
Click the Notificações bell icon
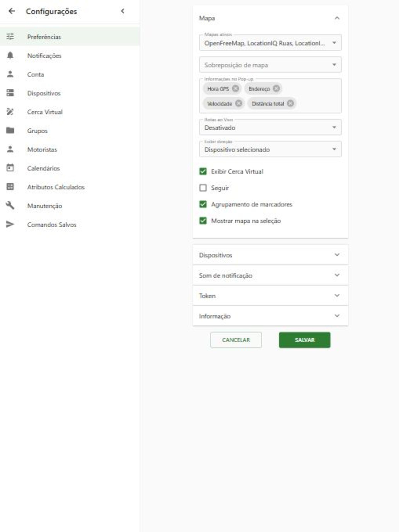[x=10, y=55]
